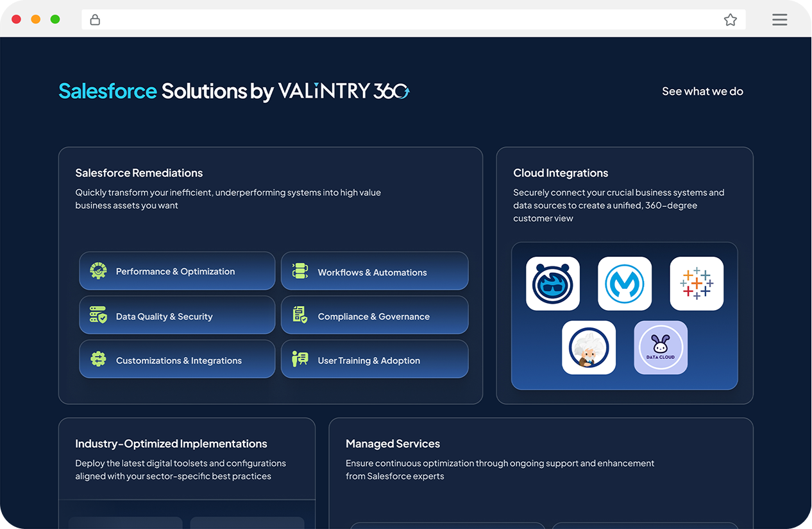Open the Einstein integration tile
812x529 pixels.
[x=589, y=347]
